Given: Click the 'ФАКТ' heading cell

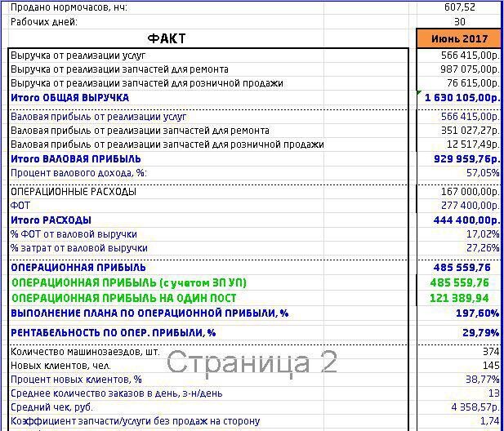Looking at the screenshot, I should pos(167,38).
